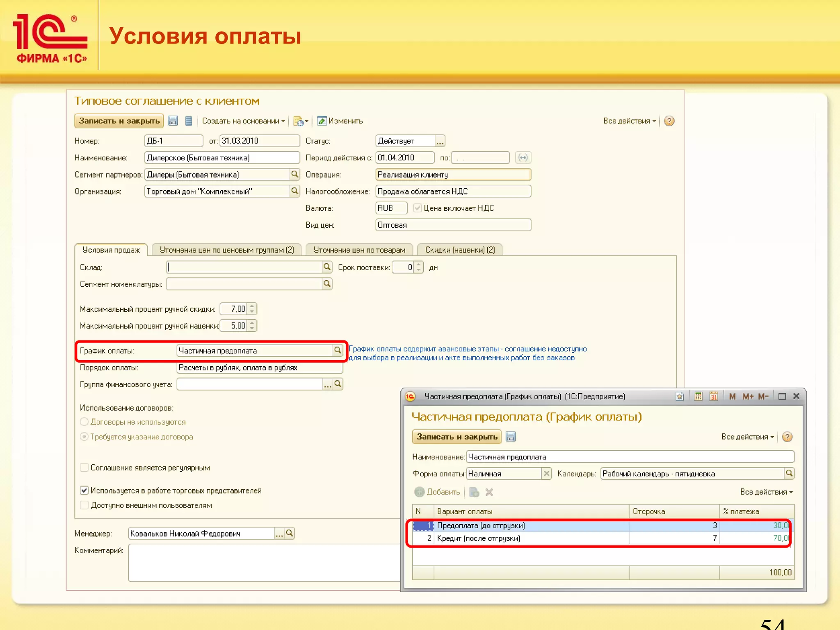Click magnifier next to Менеджер field
The width and height of the screenshot is (840, 630).
pyautogui.click(x=290, y=533)
